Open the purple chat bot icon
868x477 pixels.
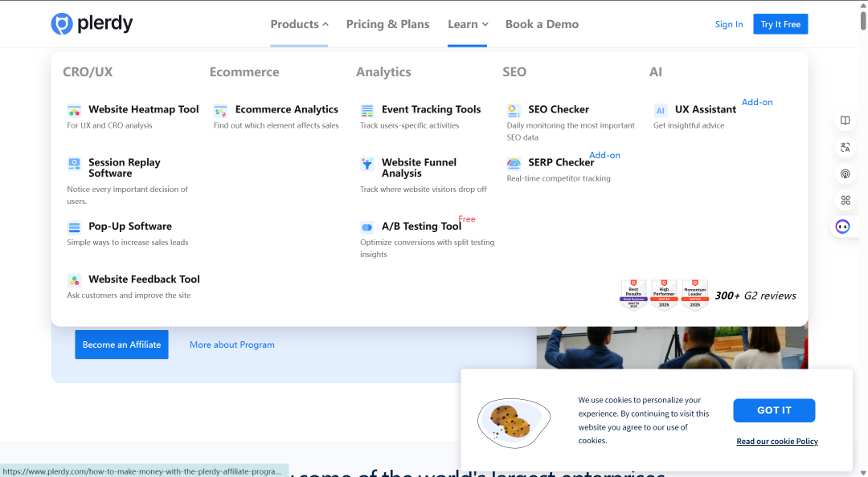(x=842, y=226)
